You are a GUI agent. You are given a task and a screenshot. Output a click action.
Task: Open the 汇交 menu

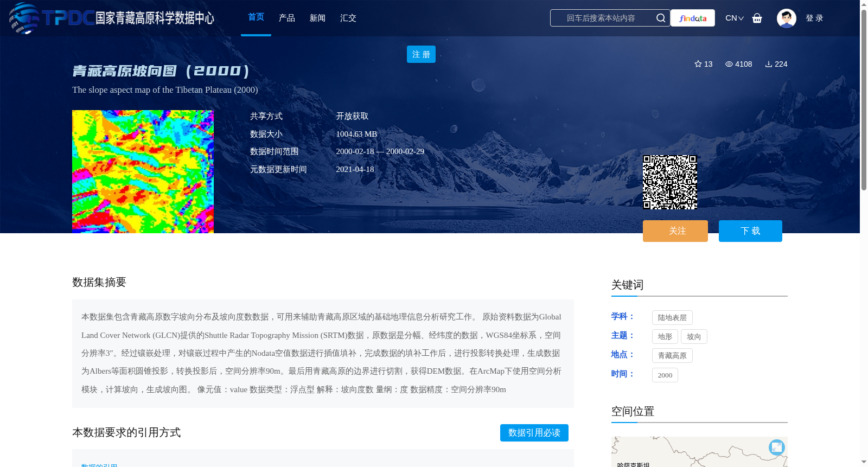point(348,18)
